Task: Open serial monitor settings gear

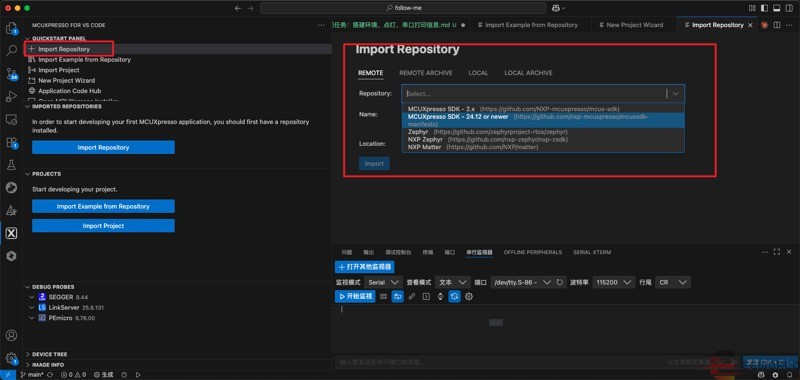Action: [469, 296]
